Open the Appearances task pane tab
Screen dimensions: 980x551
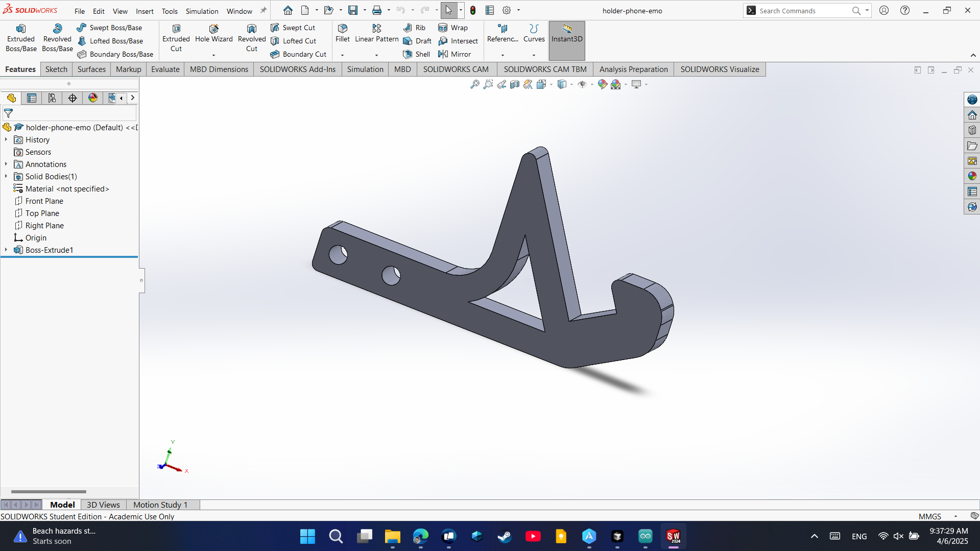pos(972,176)
